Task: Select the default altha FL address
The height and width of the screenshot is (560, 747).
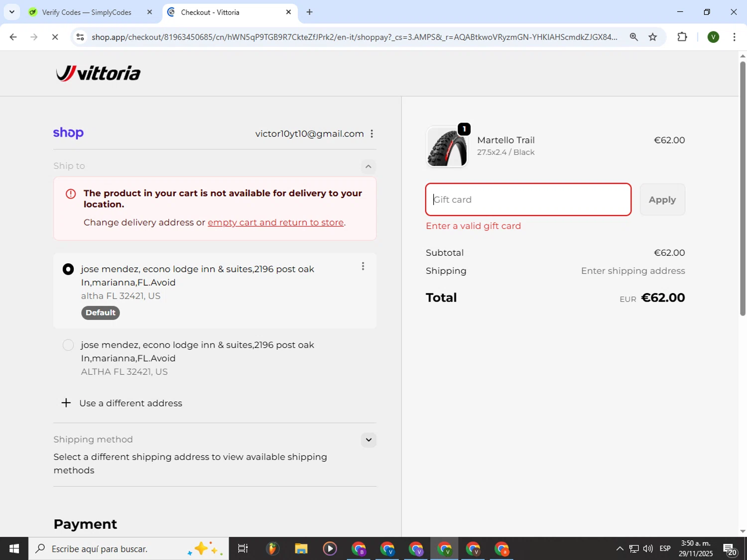Action: tap(68, 269)
